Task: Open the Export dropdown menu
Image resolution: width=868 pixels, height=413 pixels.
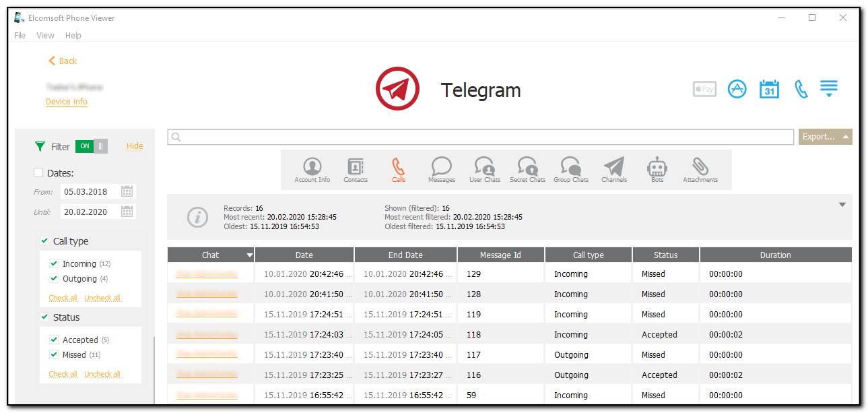Action: pos(825,137)
